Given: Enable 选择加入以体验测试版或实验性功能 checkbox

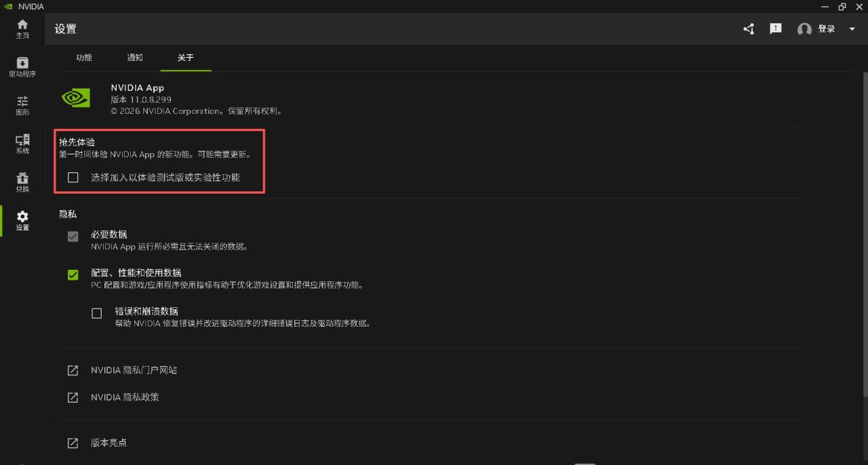Looking at the screenshot, I should (x=73, y=178).
